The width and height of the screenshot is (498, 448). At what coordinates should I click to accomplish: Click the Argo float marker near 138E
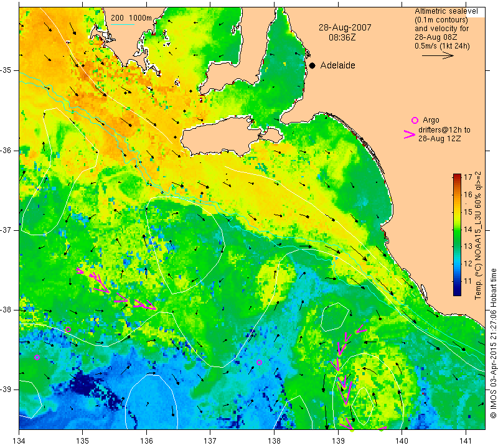259,362
